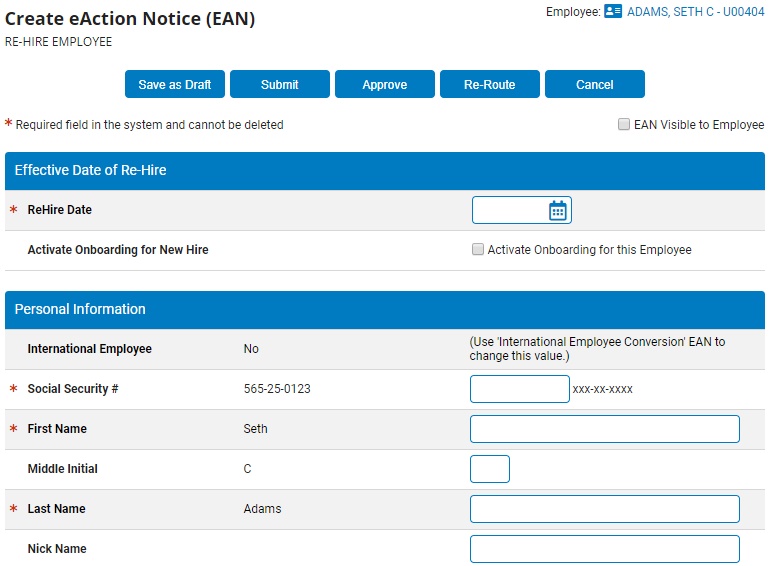This screenshot has height=566, width=772.
Task: Focus the Last Name text field
Action: 604,509
